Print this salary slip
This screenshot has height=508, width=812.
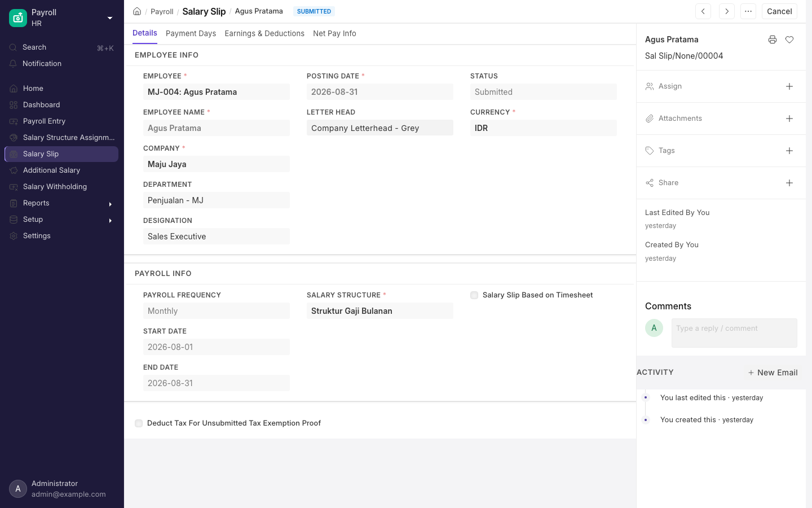click(x=773, y=40)
